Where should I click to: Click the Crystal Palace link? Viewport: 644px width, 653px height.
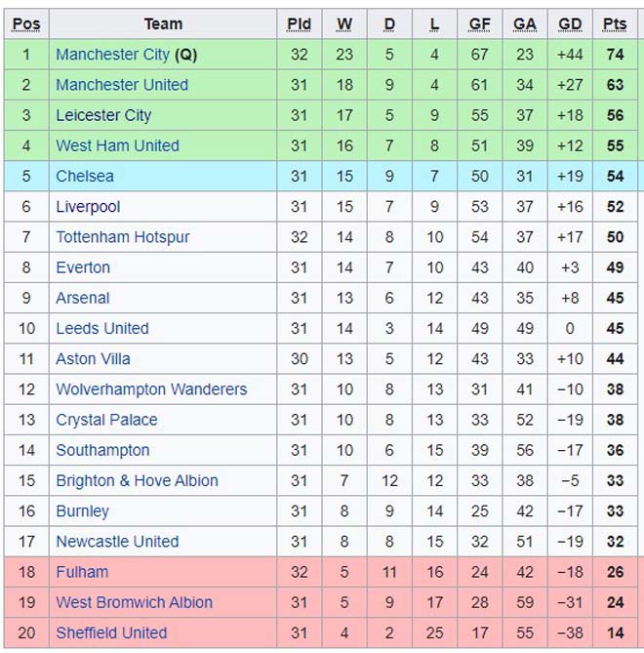pos(106,420)
